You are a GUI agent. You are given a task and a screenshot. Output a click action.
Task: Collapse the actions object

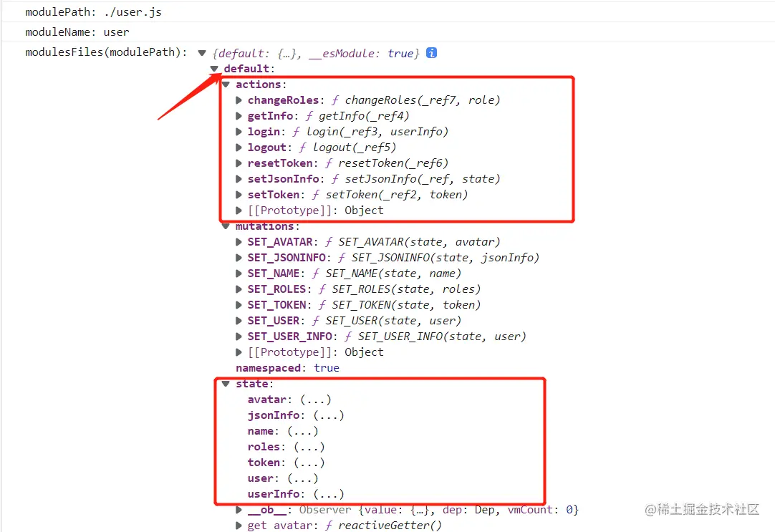[x=226, y=84]
